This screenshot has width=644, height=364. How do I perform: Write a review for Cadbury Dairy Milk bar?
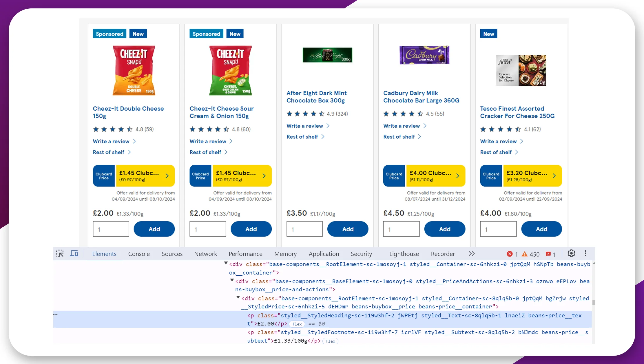pos(405,126)
